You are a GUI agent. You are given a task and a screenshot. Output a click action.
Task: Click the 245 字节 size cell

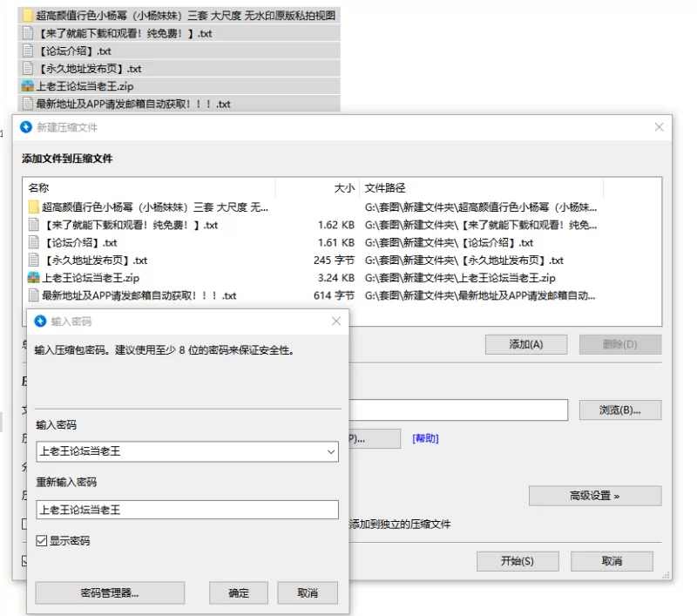pyautogui.click(x=334, y=260)
